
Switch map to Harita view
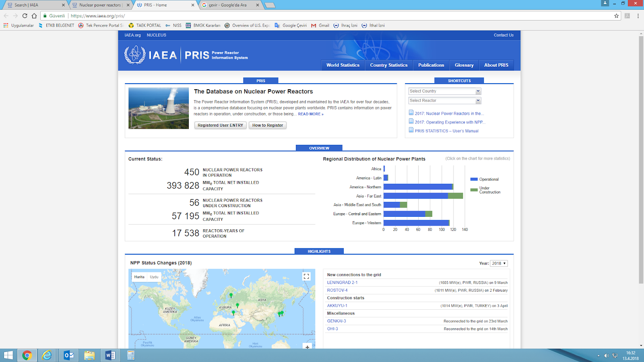pos(139,277)
